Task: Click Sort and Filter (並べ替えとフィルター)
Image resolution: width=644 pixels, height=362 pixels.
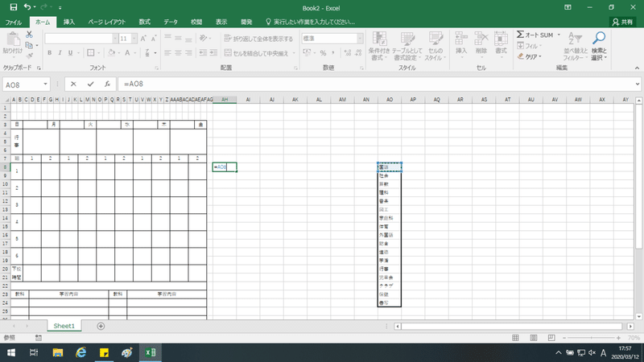Action: pos(576,47)
